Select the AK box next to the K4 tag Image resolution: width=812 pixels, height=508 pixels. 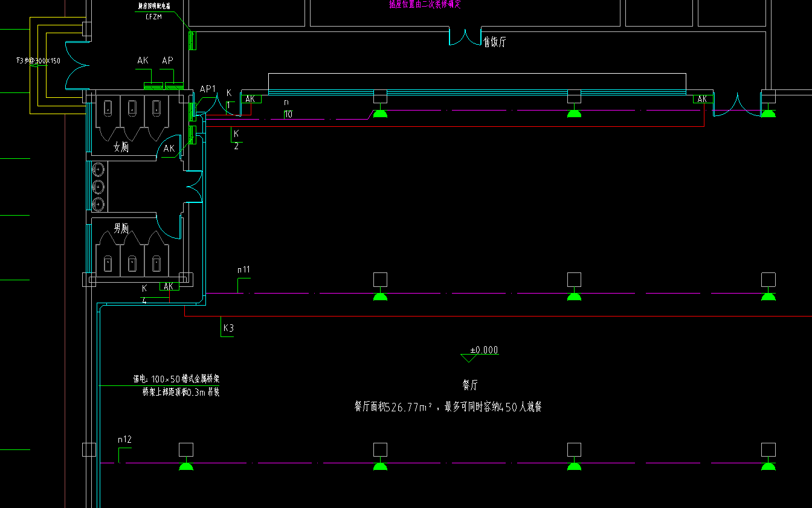click(169, 286)
